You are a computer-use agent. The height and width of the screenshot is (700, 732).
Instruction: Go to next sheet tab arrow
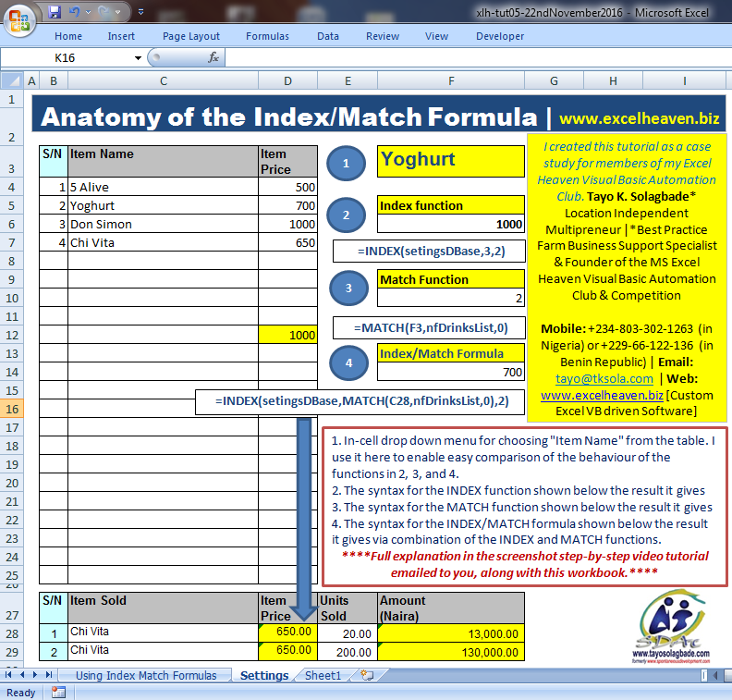(35, 675)
